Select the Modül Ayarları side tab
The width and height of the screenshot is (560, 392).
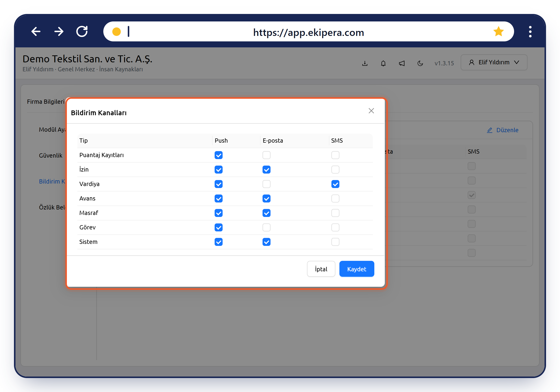(x=52, y=130)
